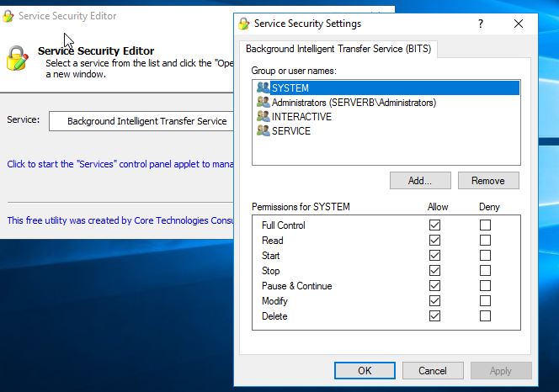Screen dimensions: 559x392
Task: Check Deny for Full Control
Action: 485,225
